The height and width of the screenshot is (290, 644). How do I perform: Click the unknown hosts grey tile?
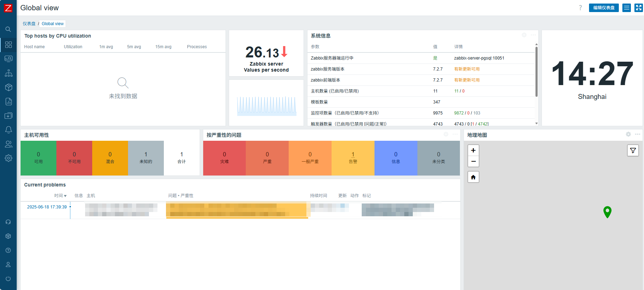point(146,158)
